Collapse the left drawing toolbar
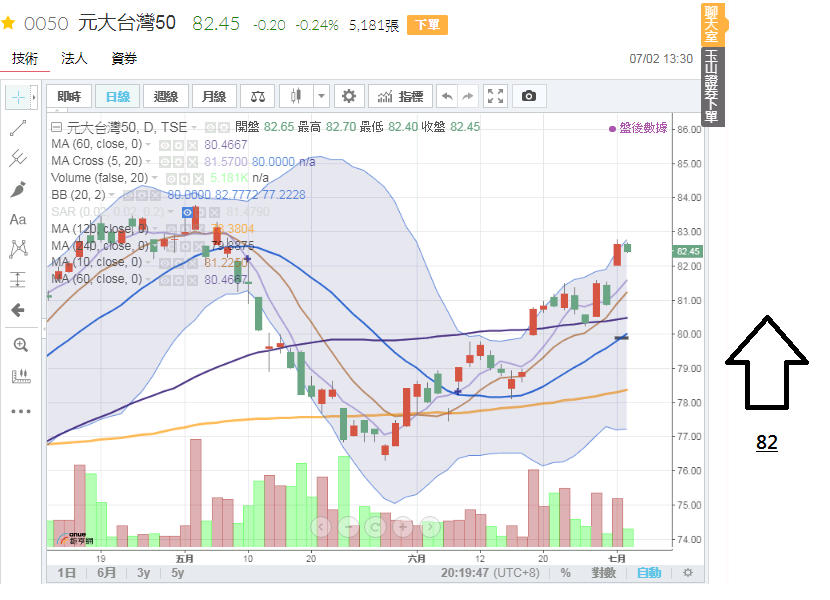This screenshot has height=600, width=830. pos(44,328)
